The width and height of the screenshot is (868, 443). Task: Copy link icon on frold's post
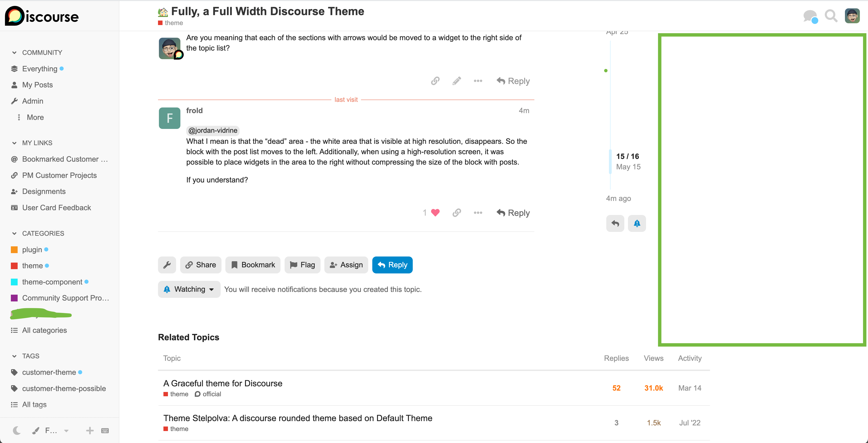pyautogui.click(x=457, y=213)
